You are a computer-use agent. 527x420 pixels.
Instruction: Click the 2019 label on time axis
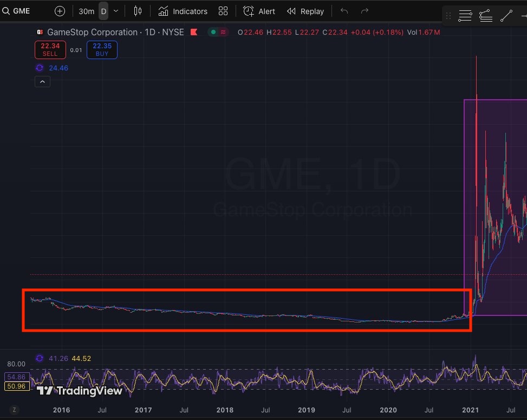(x=307, y=410)
